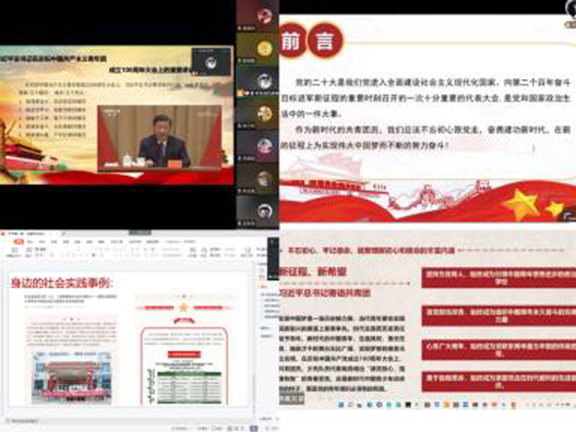Click the bottommost red banner on the 新征程 slide
The height and width of the screenshot is (432, 576).
coord(499,381)
